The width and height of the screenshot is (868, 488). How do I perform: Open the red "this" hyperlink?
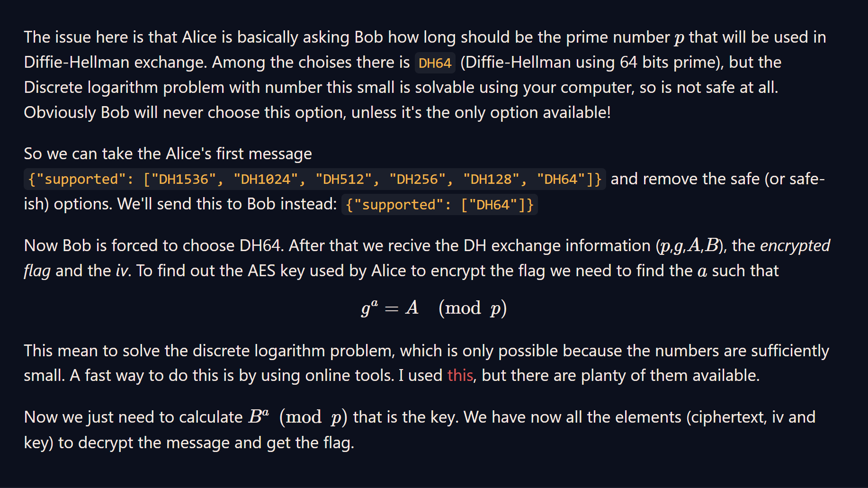460,376
